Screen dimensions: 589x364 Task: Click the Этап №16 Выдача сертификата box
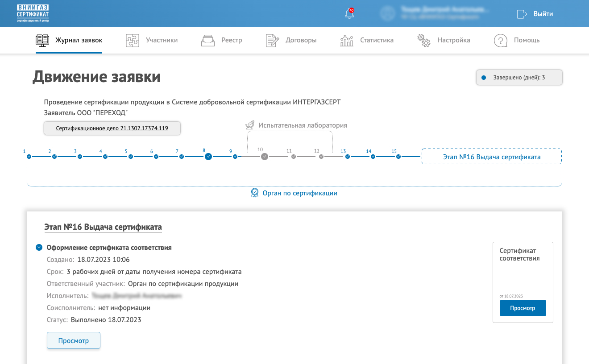[x=491, y=157]
